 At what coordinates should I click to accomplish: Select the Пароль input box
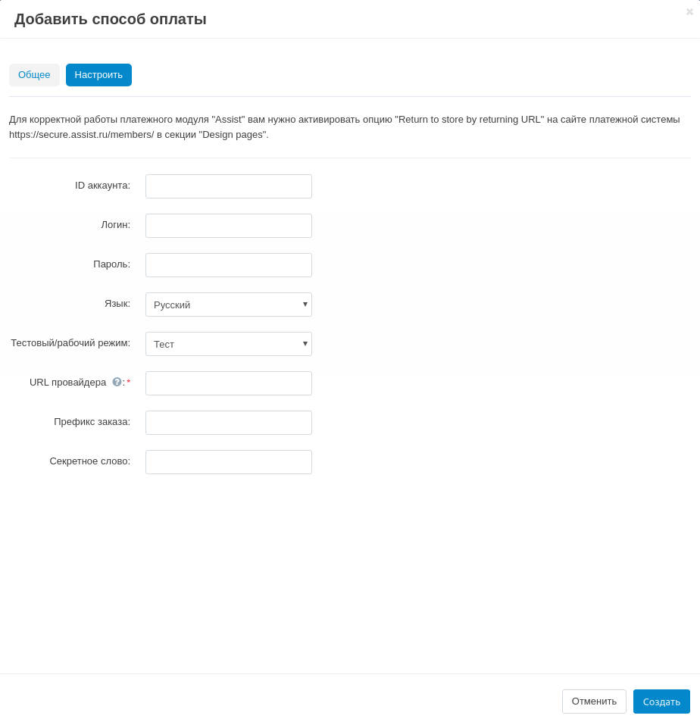228,265
